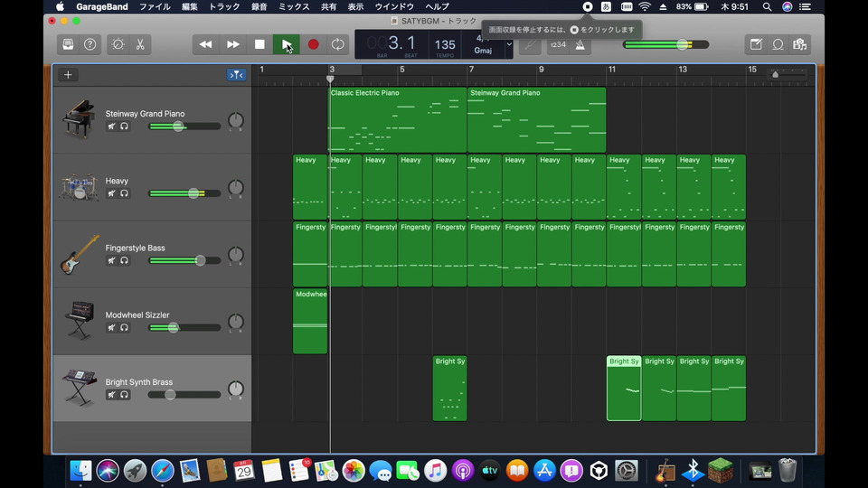Click the red Record button

(314, 44)
